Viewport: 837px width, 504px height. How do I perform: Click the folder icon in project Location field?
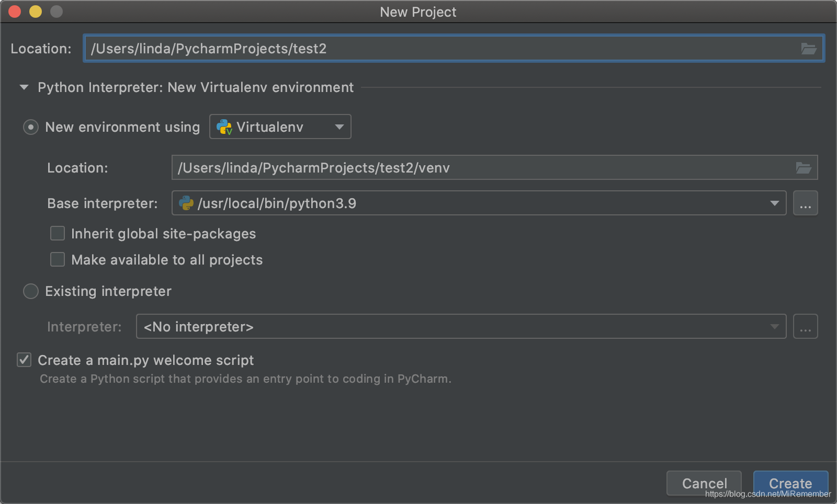click(808, 49)
